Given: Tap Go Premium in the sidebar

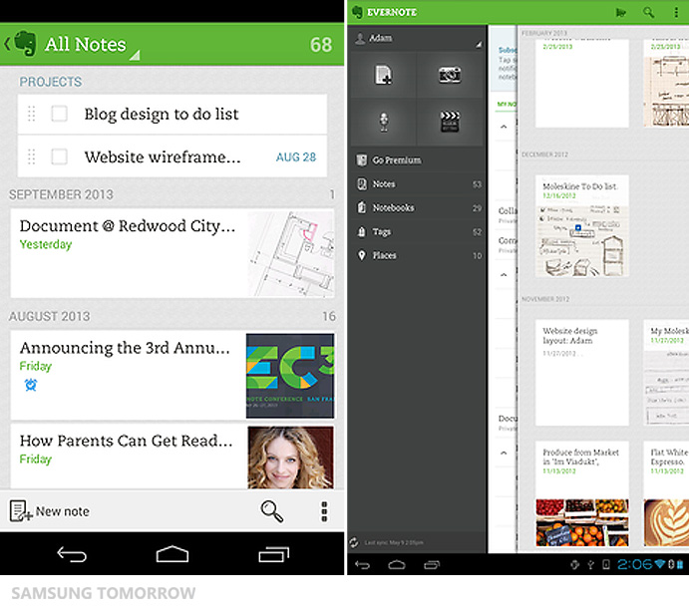Looking at the screenshot, I should tap(396, 160).
